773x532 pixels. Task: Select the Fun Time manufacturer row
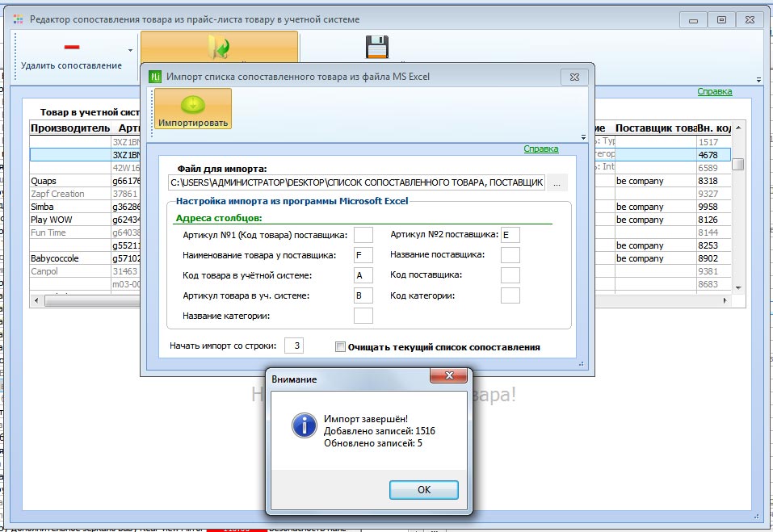pos(70,232)
